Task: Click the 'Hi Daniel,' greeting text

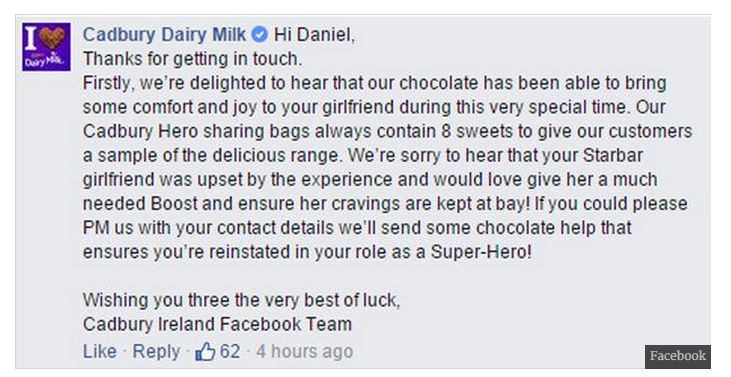Action: point(314,35)
